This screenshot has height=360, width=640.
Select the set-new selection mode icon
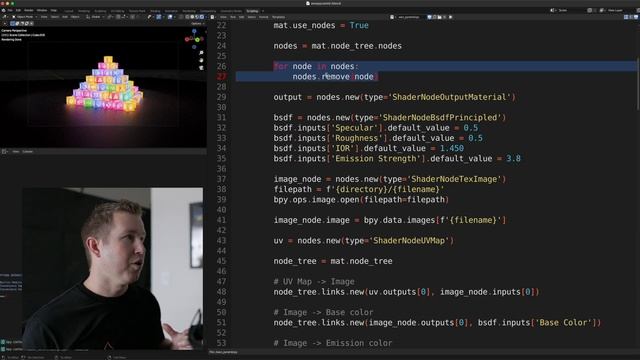(13, 23)
